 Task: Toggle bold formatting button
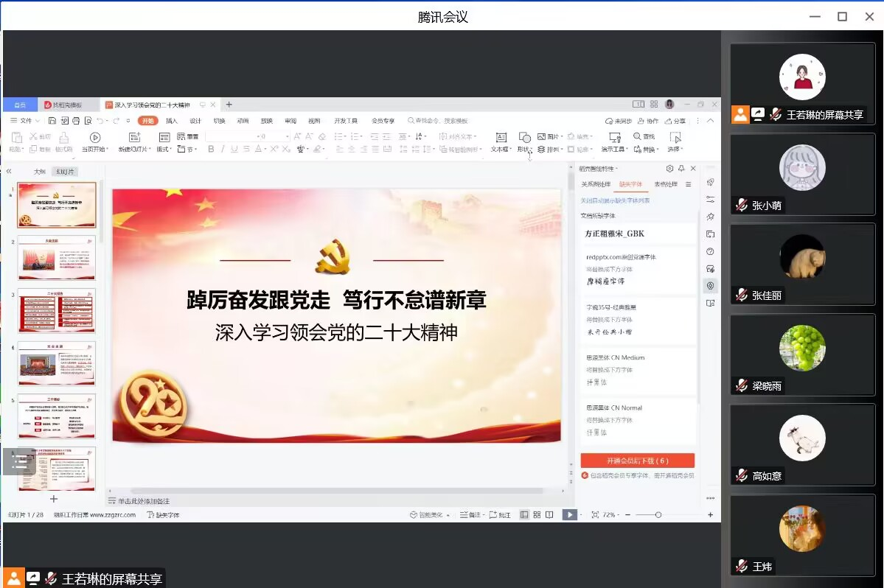(x=211, y=150)
